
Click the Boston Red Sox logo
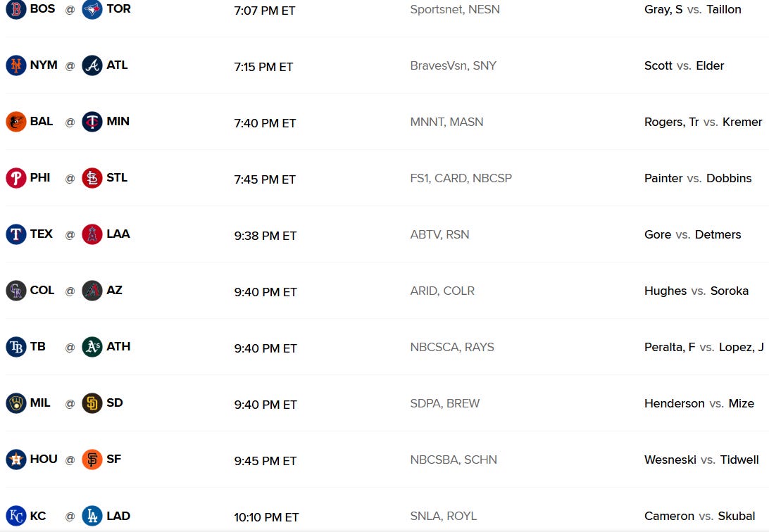[x=15, y=9]
